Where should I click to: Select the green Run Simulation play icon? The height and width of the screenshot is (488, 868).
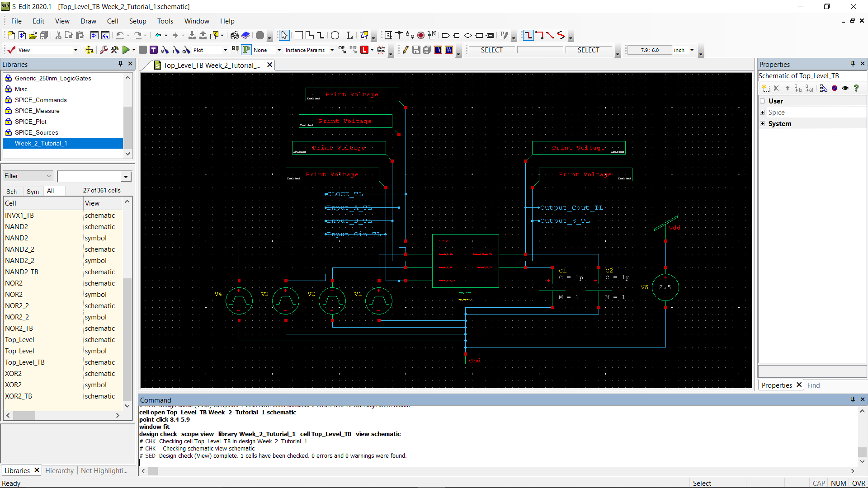click(x=128, y=50)
